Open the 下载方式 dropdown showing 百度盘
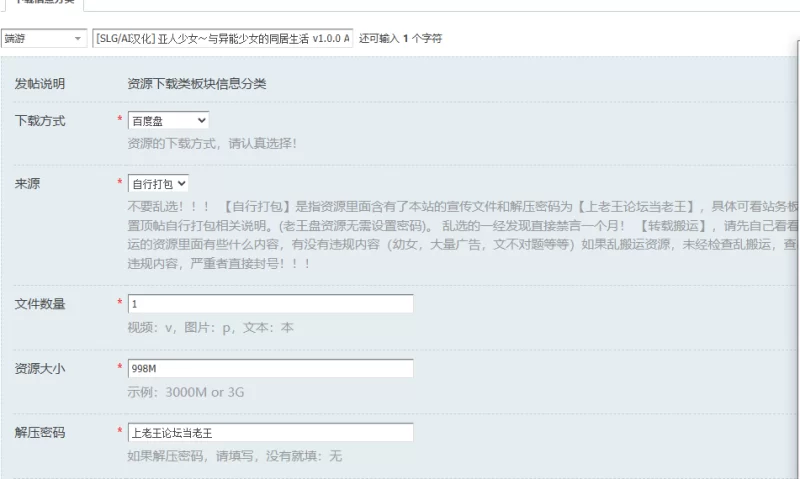 tap(168, 120)
